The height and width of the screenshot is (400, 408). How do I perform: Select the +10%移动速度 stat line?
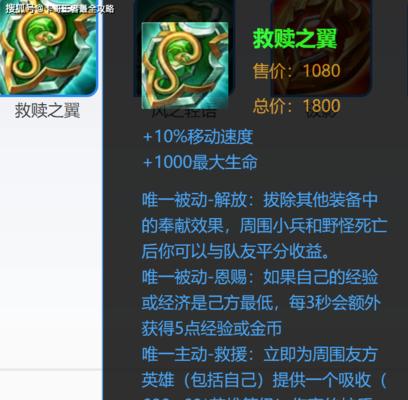click(x=198, y=136)
